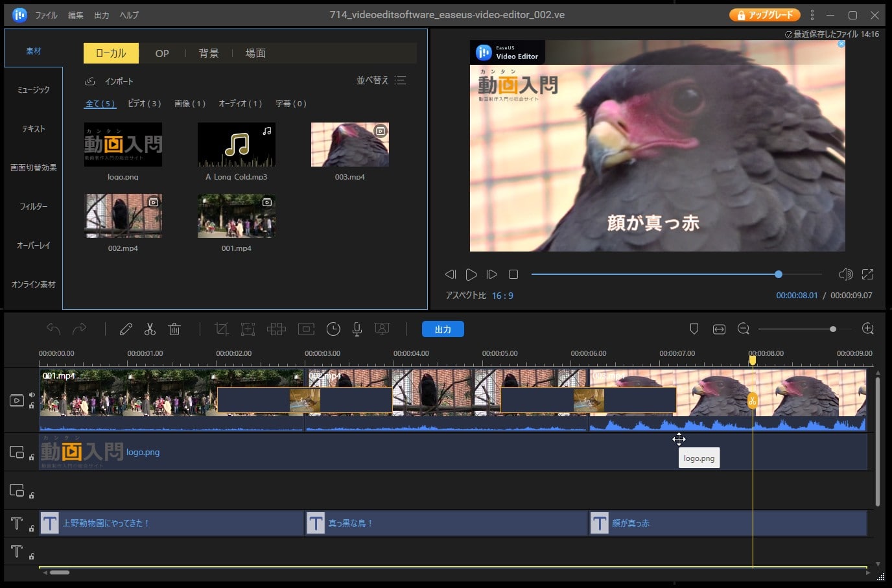Screen dimensions: 892x588
Task: Open the ヘルプ menu
Action: 129,15
